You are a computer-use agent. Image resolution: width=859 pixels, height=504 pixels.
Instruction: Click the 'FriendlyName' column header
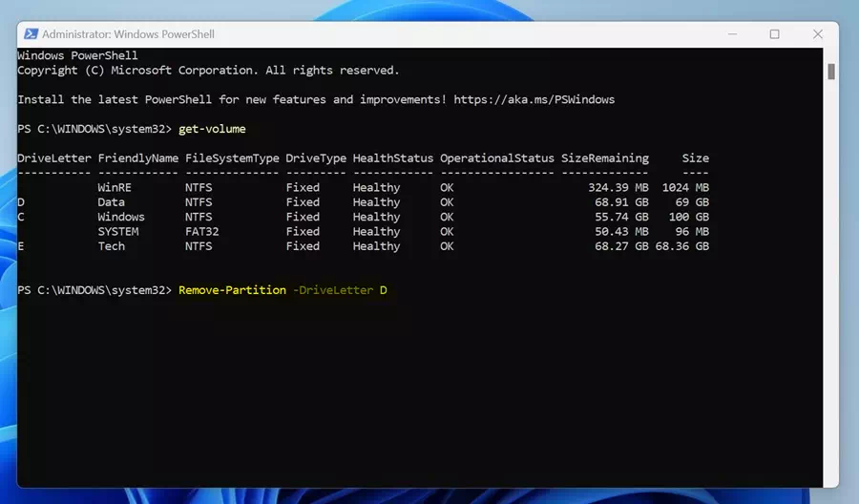tap(138, 158)
